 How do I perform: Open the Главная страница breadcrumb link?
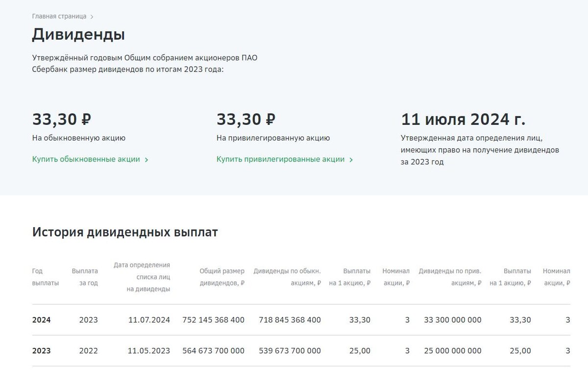(x=59, y=16)
